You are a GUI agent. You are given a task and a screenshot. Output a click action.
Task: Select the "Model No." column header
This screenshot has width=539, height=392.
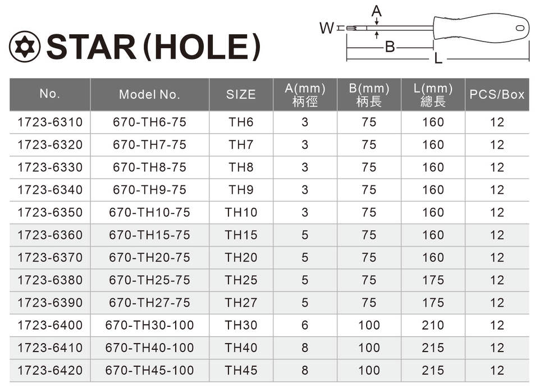(x=149, y=94)
